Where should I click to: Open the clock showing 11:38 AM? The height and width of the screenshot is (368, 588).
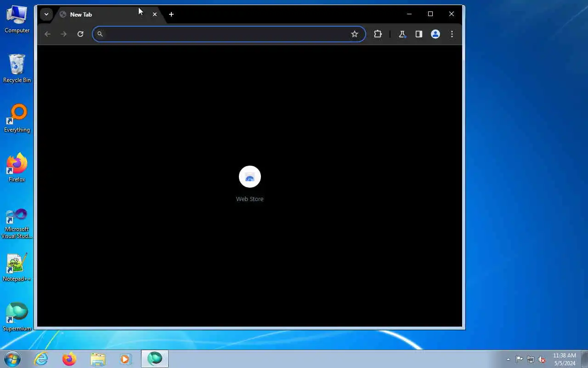tap(565, 359)
